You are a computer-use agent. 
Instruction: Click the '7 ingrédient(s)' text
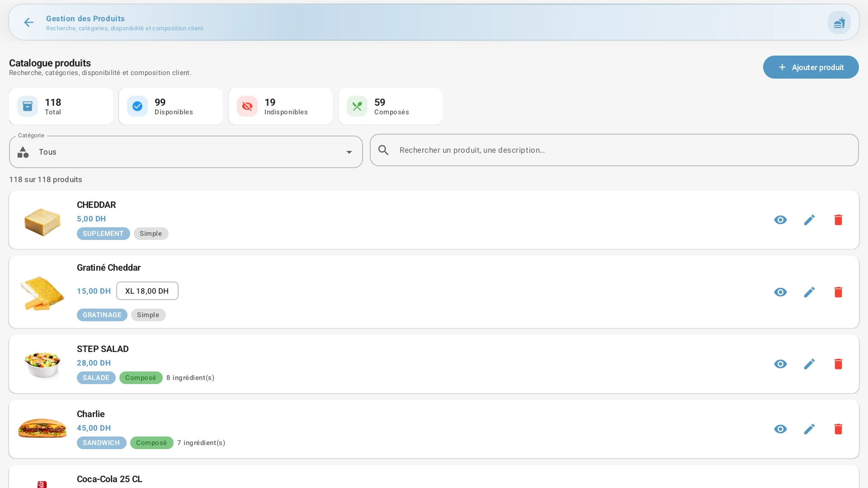pos(201,443)
